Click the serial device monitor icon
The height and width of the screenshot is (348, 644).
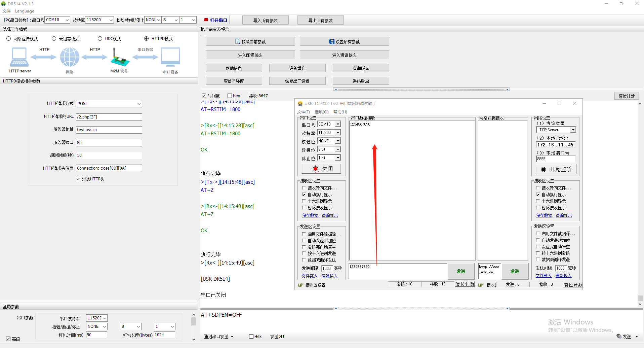click(x=170, y=57)
